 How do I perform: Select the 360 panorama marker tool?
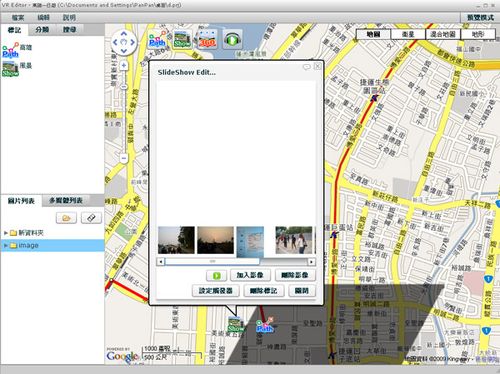tap(208, 39)
